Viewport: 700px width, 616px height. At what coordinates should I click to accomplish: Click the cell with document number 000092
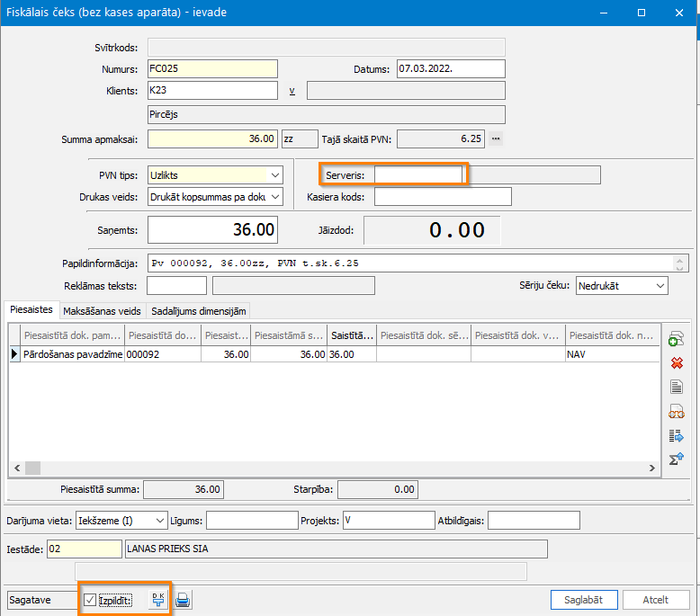(163, 354)
